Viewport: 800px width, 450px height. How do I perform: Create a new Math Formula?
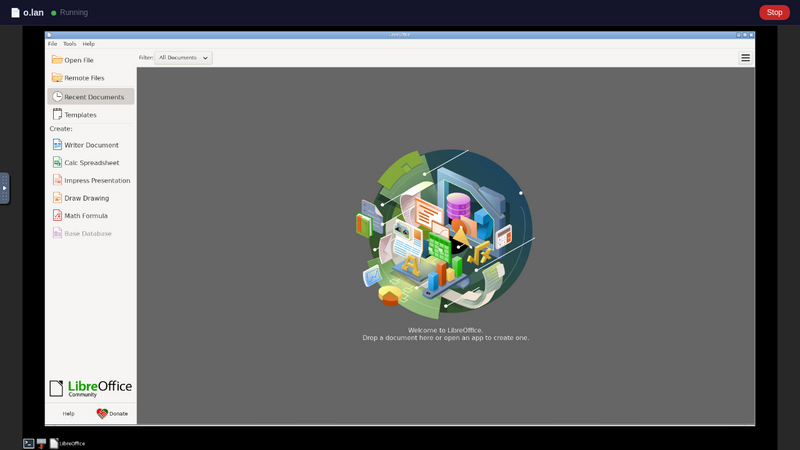[91, 216]
